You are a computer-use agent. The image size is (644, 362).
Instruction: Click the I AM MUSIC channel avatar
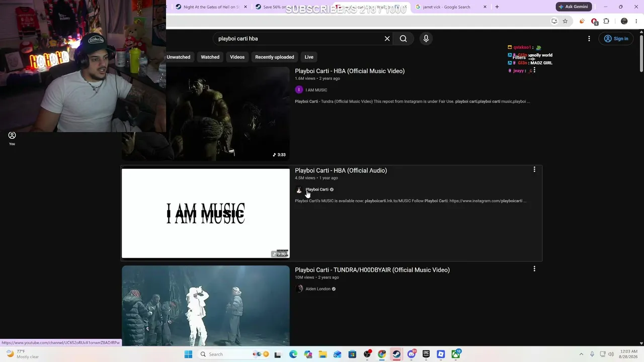(299, 90)
